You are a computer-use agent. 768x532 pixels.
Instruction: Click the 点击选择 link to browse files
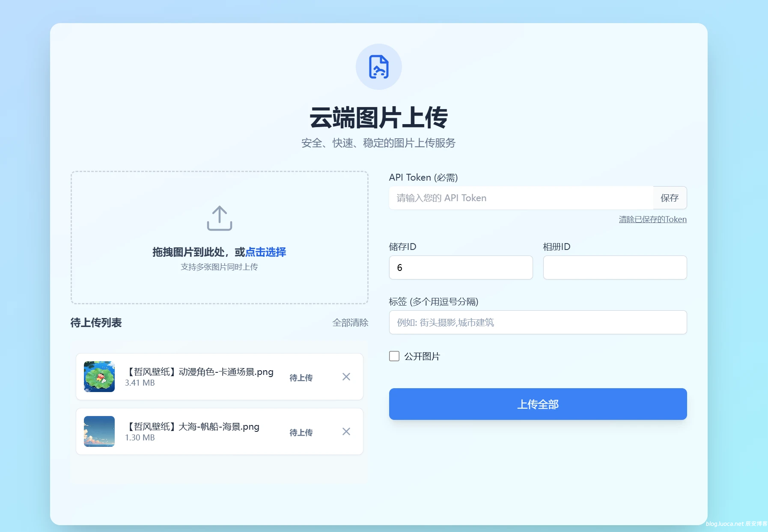(265, 252)
